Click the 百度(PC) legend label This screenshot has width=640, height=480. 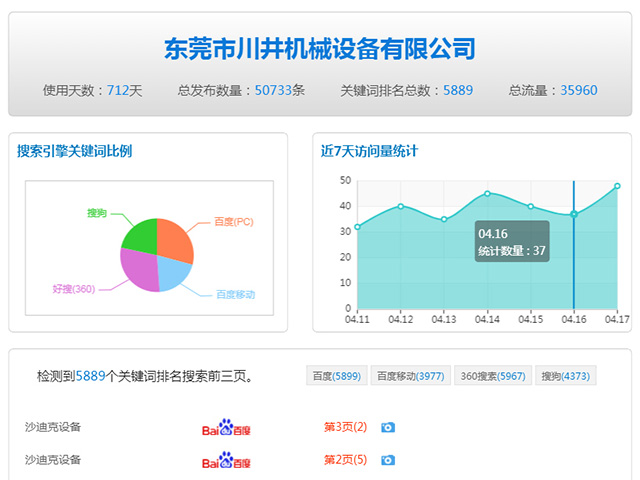point(234,222)
